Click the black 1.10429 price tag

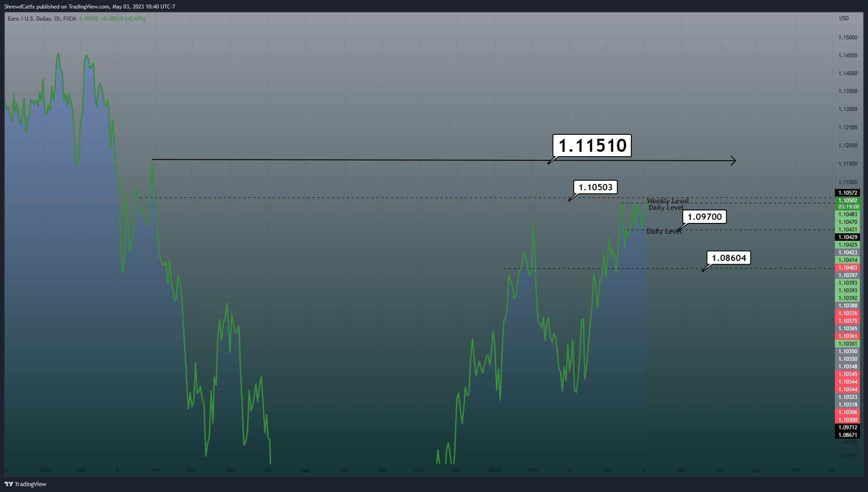pos(847,237)
